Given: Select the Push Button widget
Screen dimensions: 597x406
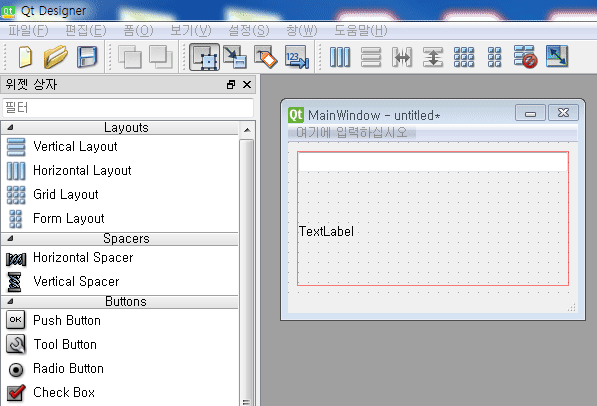Looking at the screenshot, I should (120, 321).
